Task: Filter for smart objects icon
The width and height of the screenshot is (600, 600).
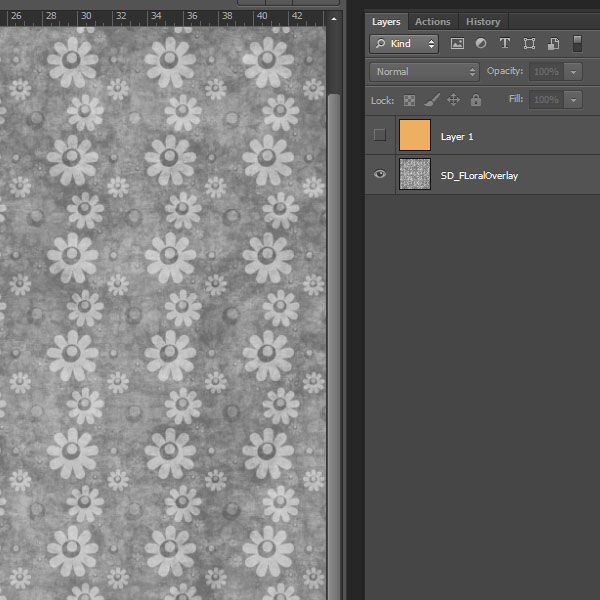Action: 553,44
